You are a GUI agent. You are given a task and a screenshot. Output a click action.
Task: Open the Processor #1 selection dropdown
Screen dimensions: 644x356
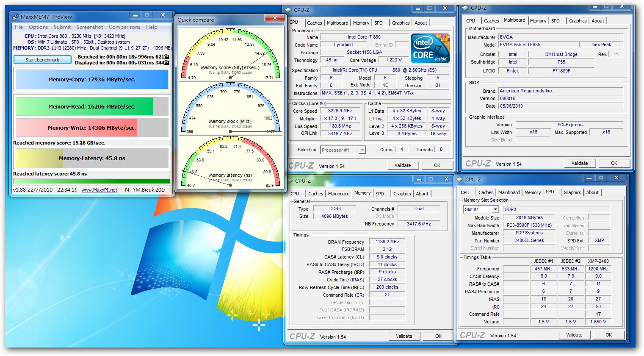[362, 150]
